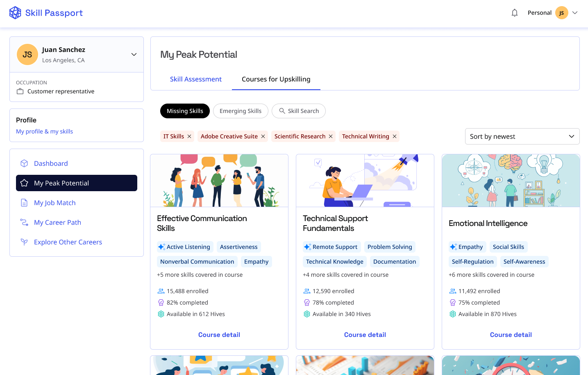Screen dimensions: 588x375
Task: Click the Self-Regulation skill chip
Action: pos(473,262)
